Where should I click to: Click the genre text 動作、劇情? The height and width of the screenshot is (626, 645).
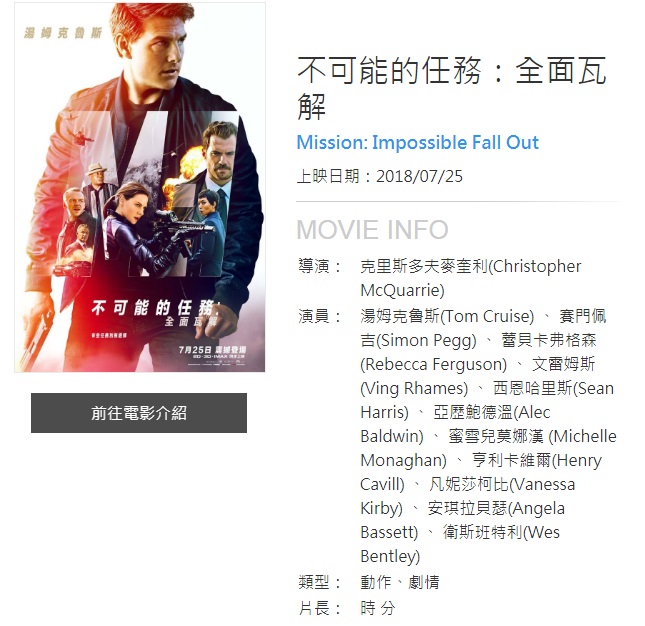(400, 582)
